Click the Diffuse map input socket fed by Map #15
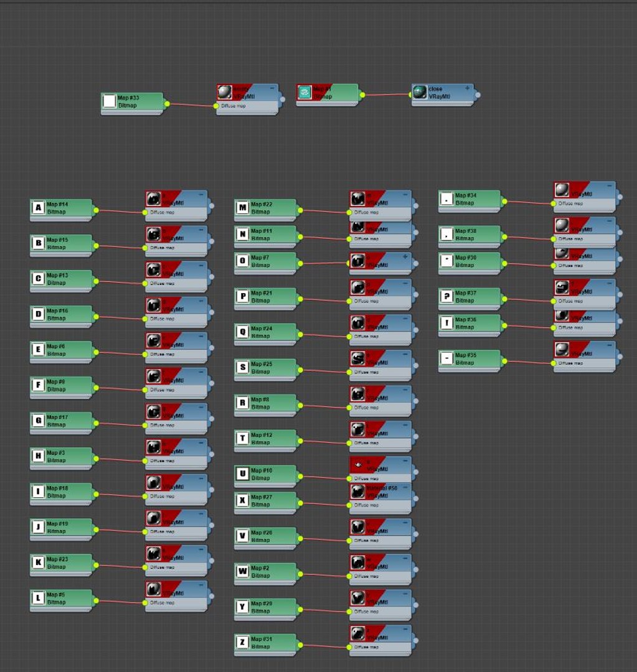 [145, 248]
